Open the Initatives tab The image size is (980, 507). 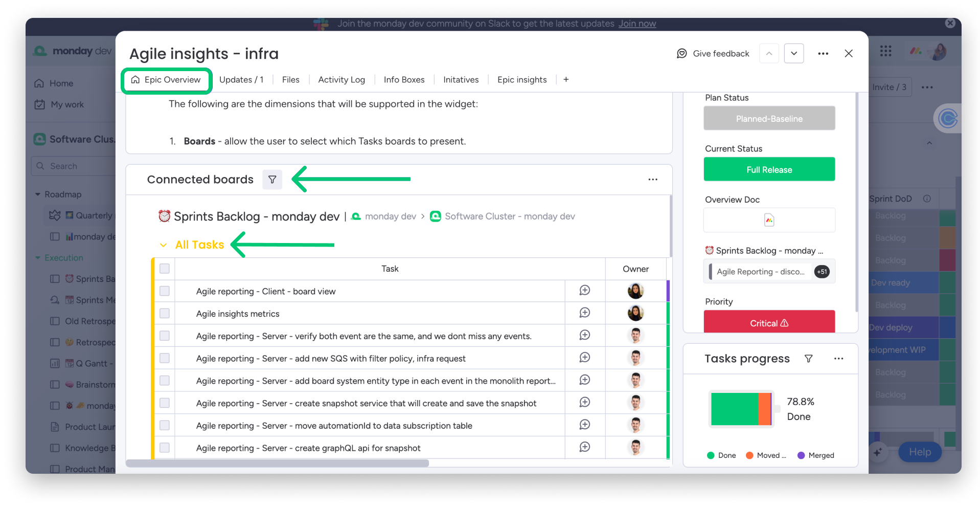pos(461,80)
